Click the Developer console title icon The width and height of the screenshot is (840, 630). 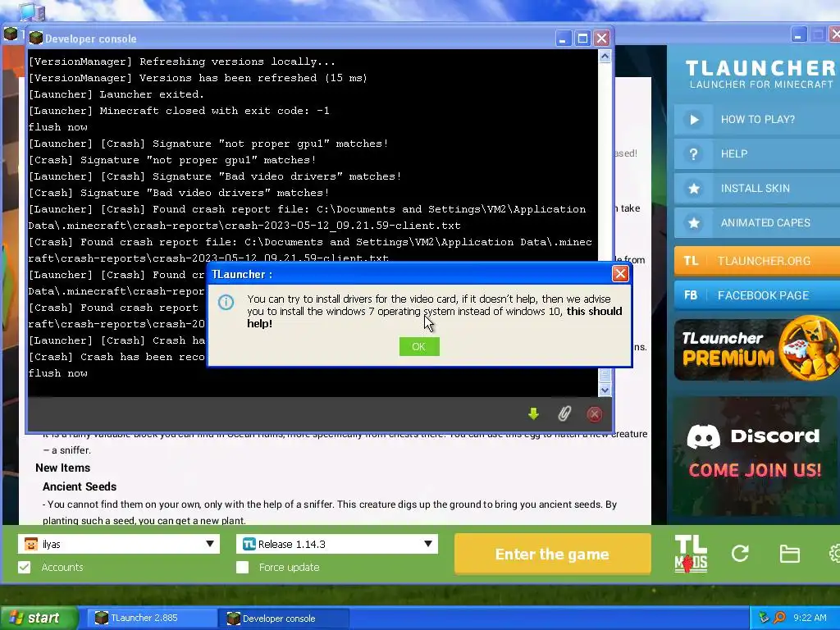[x=36, y=38]
